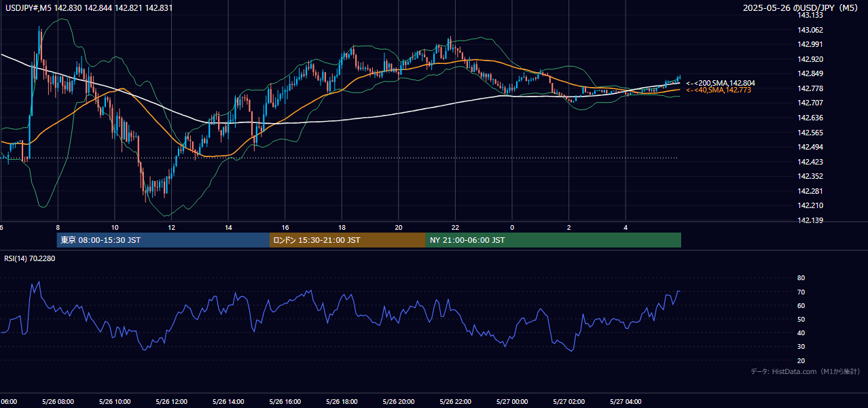This screenshot has height=408, width=868.
Task: Click the 5/27 04:00 time axis label
Action: 626,402
